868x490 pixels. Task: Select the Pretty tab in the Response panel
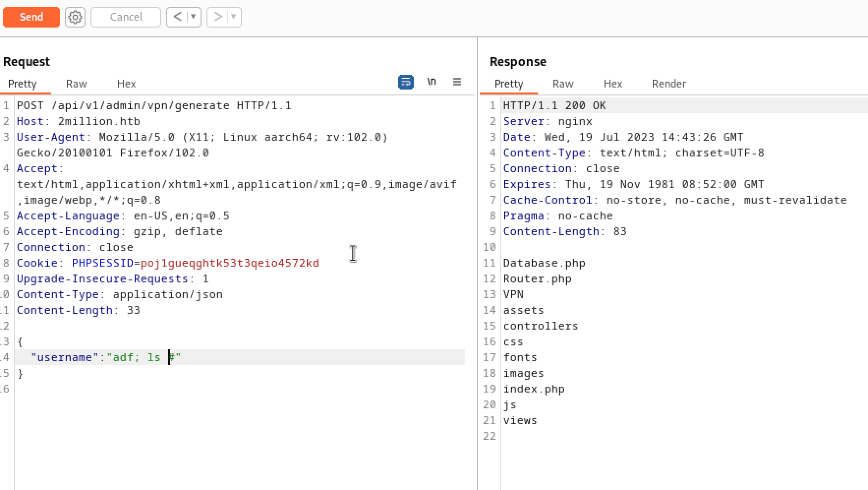tap(509, 84)
